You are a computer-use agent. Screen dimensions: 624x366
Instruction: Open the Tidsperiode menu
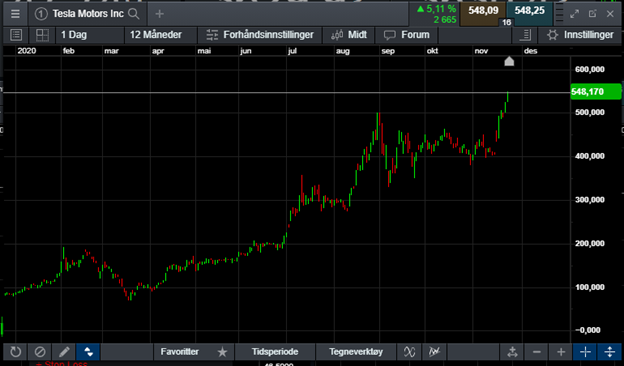pyautogui.click(x=275, y=352)
